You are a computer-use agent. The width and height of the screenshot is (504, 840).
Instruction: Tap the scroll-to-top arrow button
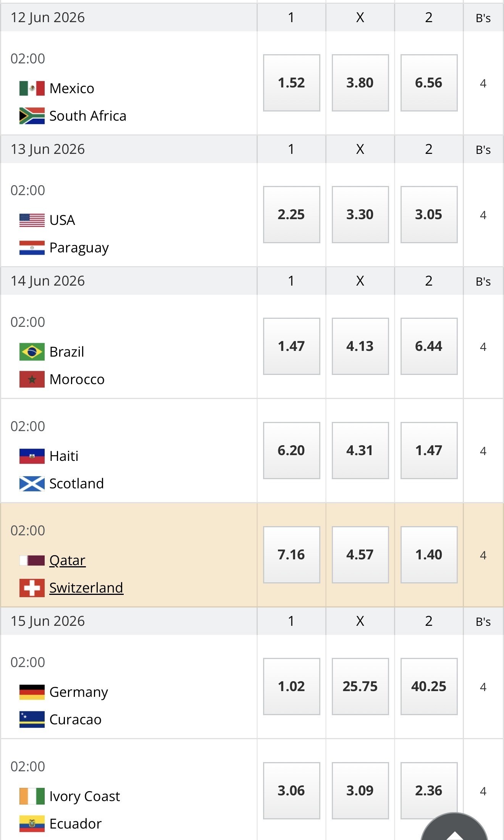coord(454,830)
